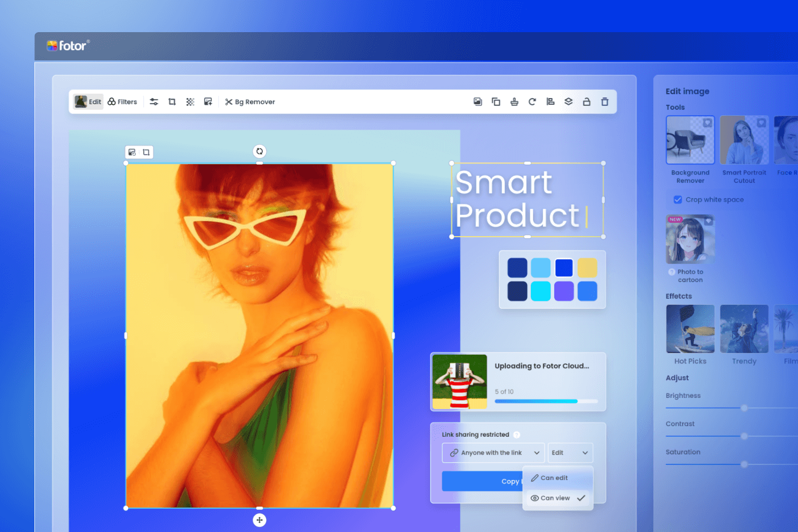Choose Can view from the permission menu
This screenshot has width=798, height=532.
(555, 498)
